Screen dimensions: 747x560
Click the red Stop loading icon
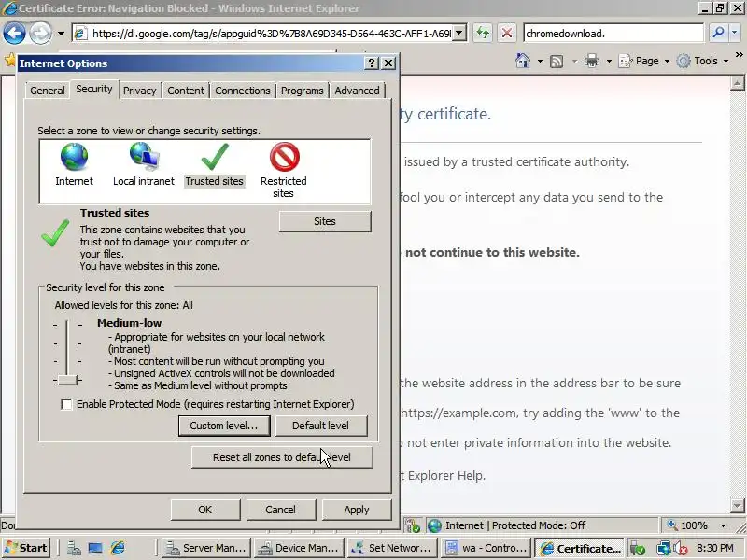(x=507, y=34)
